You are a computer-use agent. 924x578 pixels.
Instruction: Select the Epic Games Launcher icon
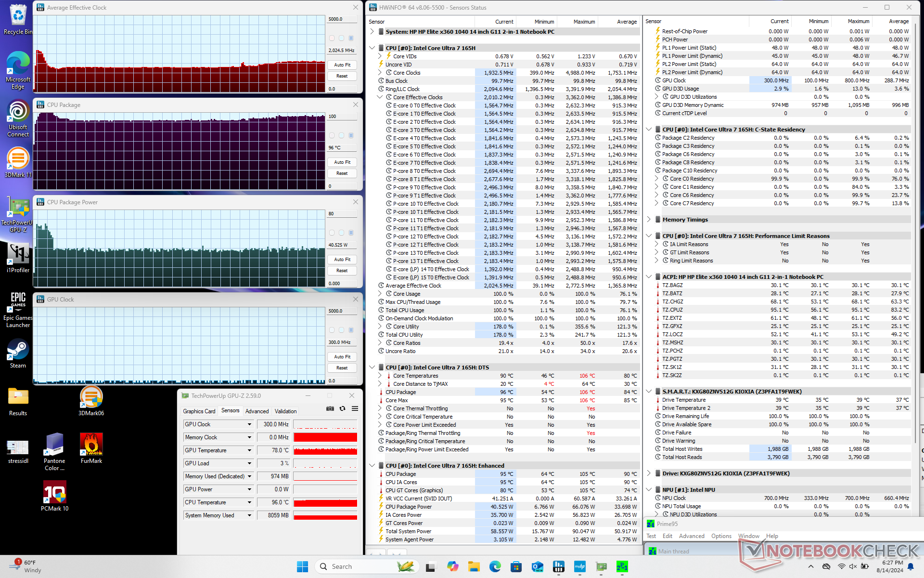18,310
